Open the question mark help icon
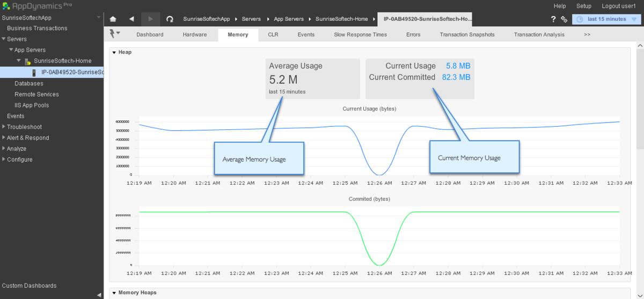 pos(553,19)
